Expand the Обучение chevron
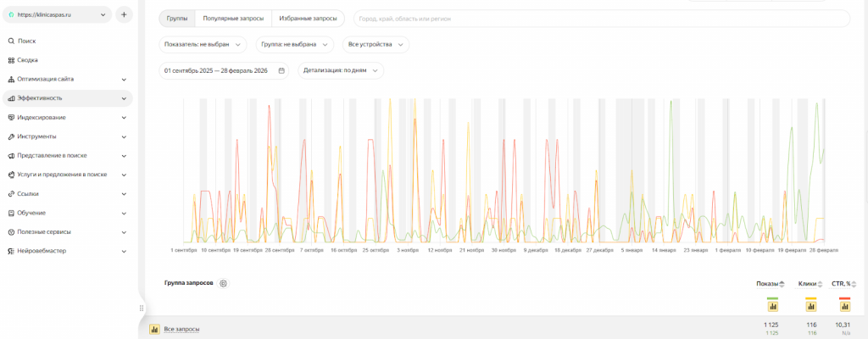Viewport: 868px width, 339px height. [x=124, y=213]
